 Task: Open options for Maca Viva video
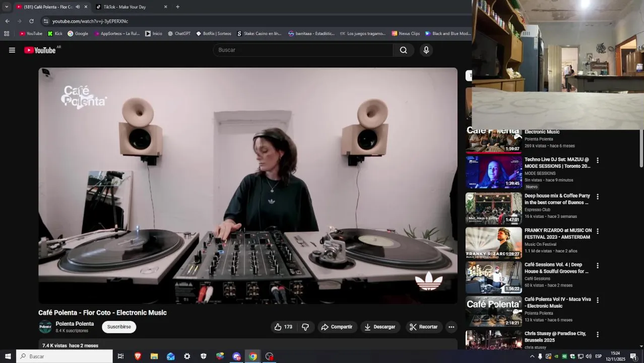click(x=598, y=300)
